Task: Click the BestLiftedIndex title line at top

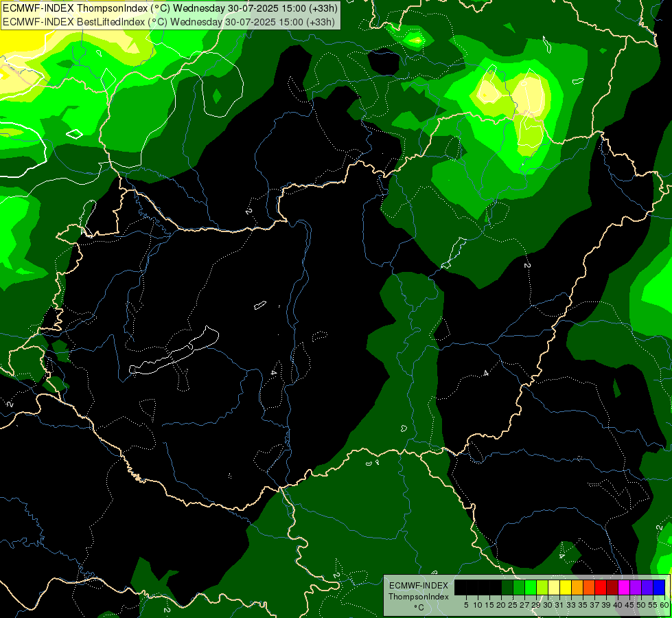Action: tap(169, 22)
